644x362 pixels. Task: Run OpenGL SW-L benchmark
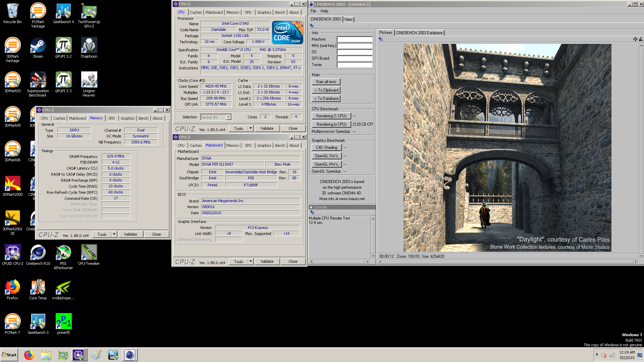[327, 156]
